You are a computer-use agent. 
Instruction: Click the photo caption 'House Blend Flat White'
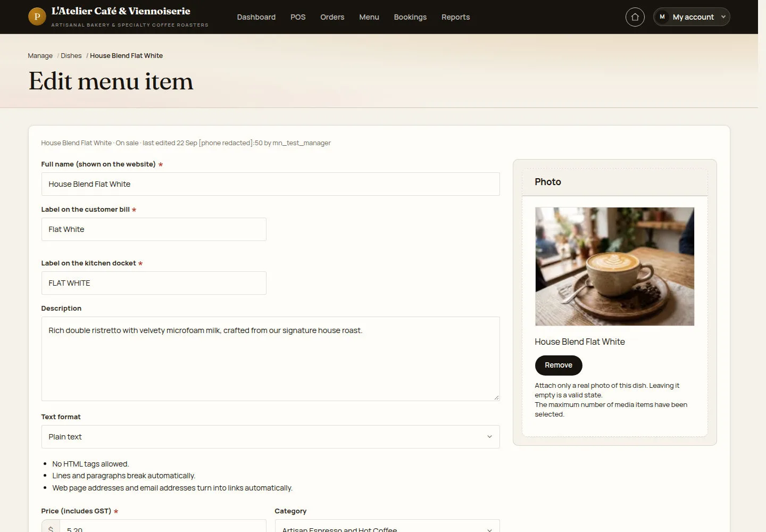[580, 342]
